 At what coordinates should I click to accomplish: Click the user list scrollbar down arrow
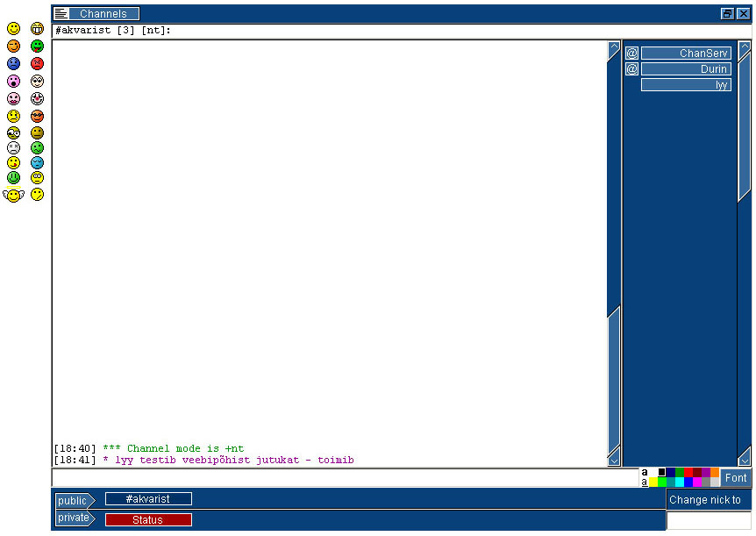745,457
